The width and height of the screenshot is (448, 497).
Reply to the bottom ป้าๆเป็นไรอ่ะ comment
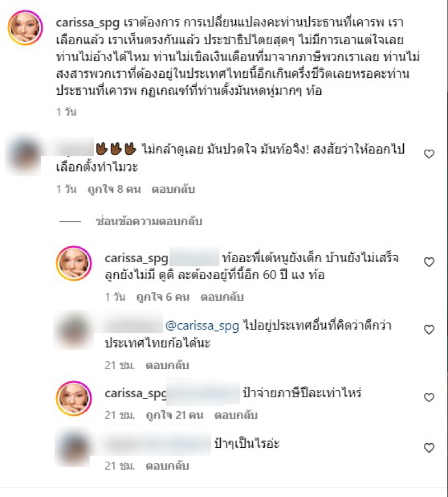click(167, 466)
